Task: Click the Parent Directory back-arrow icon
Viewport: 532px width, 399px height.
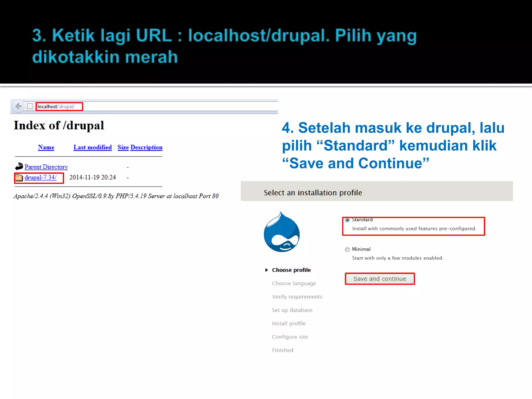Action: pyautogui.click(x=19, y=166)
